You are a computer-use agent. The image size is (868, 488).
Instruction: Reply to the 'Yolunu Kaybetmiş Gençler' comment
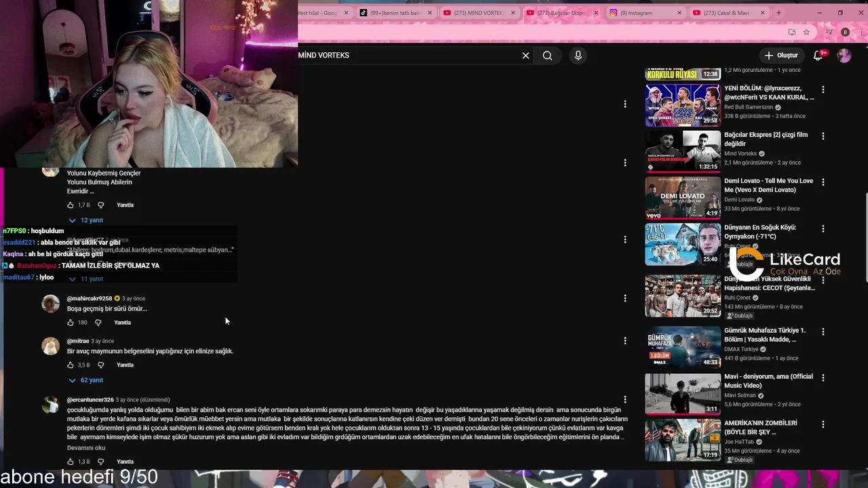pyautogui.click(x=125, y=205)
